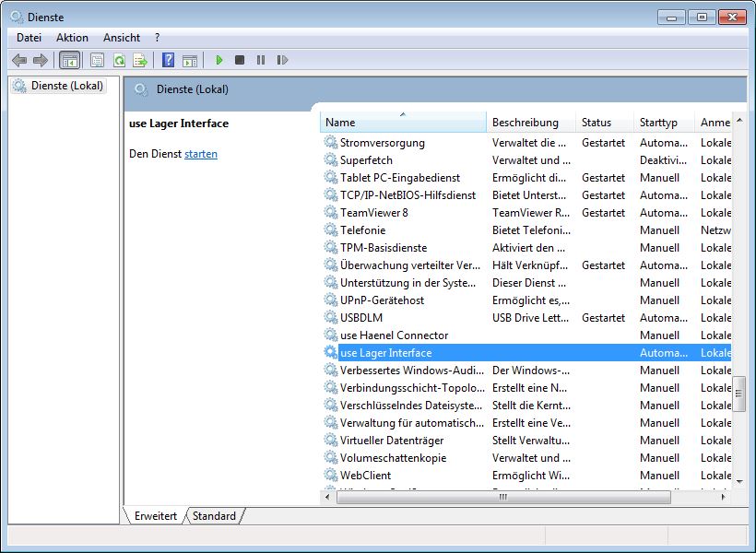Open the Properties toolbar icon
Screen dimensions: 756x553
pos(98,60)
